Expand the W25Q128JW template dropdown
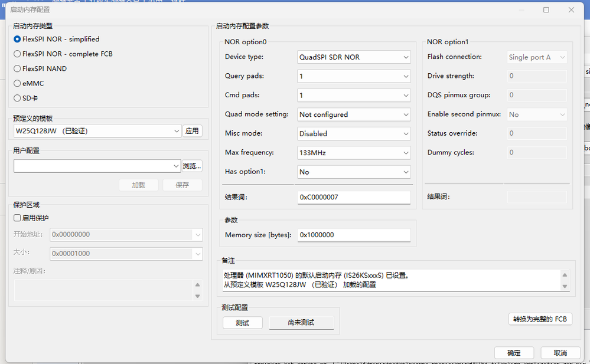The width and height of the screenshot is (590, 364). (97, 131)
